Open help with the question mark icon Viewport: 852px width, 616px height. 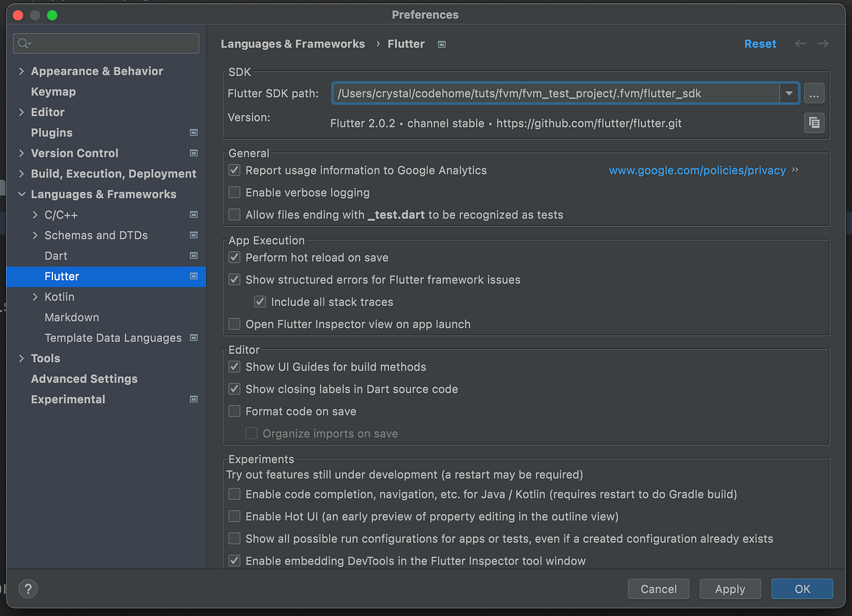point(28,589)
